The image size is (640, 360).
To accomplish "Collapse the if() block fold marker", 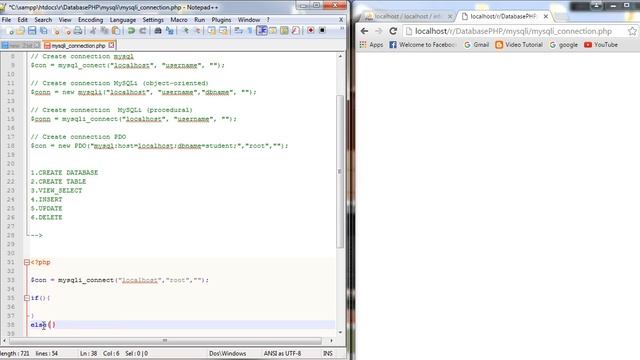I will coord(27,298).
